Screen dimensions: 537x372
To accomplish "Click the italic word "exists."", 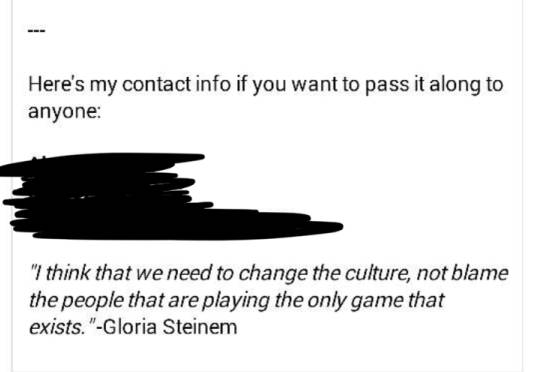I will (x=56, y=327).
